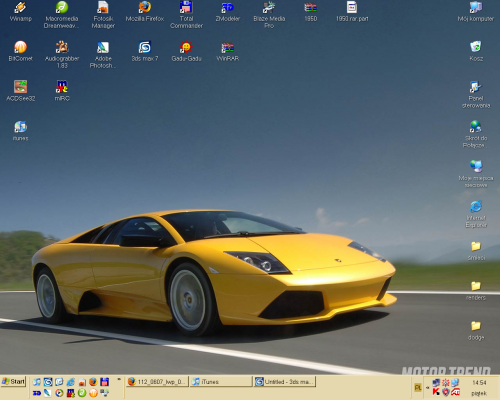Expand hidden system tray icons arrow

tap(428, 388)
